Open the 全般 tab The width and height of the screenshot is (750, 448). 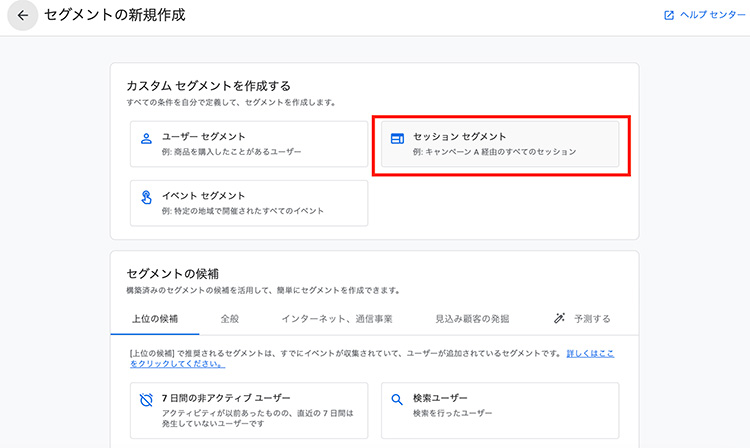pyautogui.click(x=230, y=319)
